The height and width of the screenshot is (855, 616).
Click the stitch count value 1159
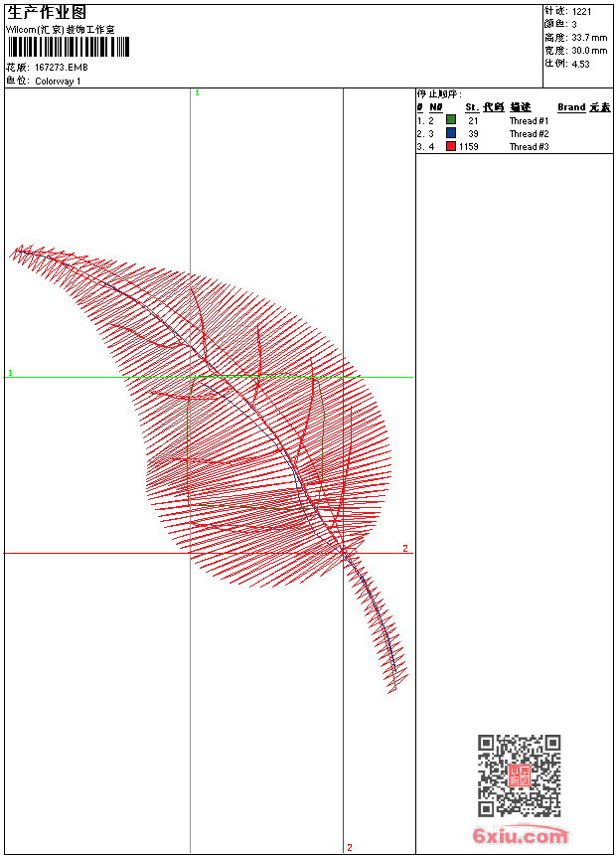coord(468,147)
